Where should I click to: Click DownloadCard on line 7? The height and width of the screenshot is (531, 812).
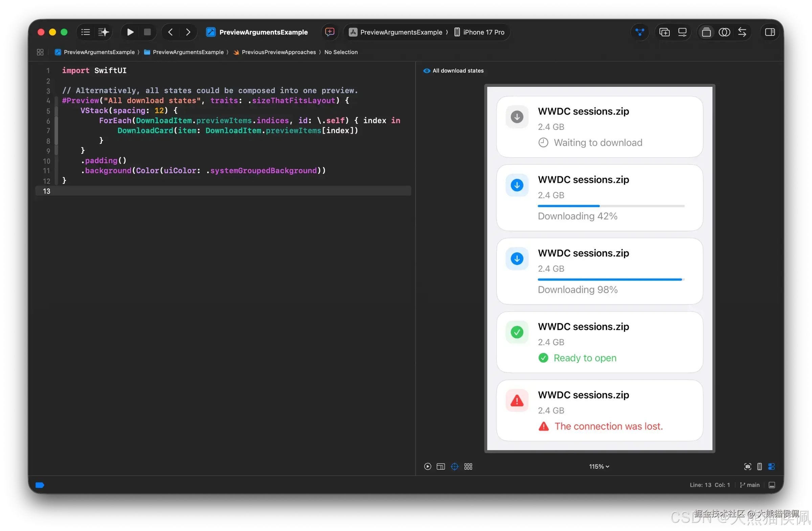pyautogui.click(x=145, y=130)
